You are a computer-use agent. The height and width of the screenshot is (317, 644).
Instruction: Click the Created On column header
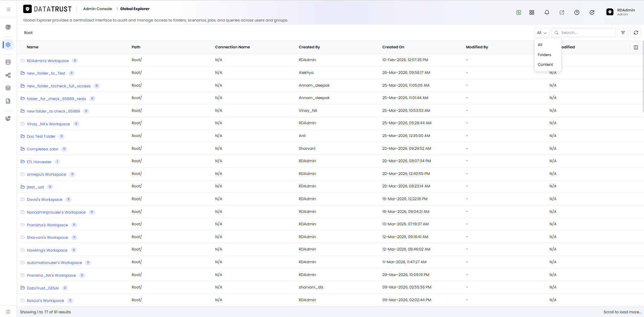click(x=393, y=47)
